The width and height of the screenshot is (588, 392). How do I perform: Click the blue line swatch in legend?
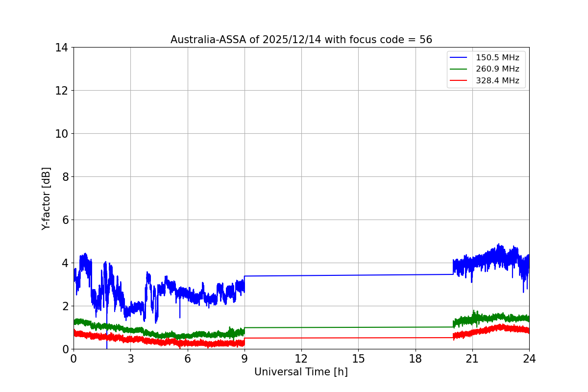[x=459, y=58]
